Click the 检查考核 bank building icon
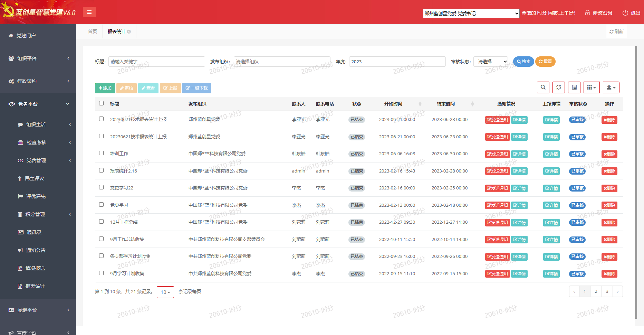This screenshot has width=644, height=335. (x=20, y=142)
